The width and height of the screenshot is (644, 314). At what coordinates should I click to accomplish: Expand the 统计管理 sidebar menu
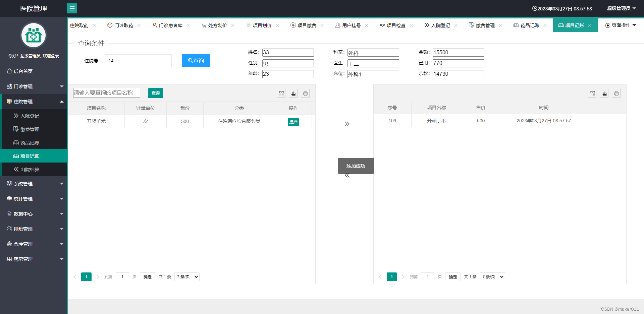click(34, 199)
